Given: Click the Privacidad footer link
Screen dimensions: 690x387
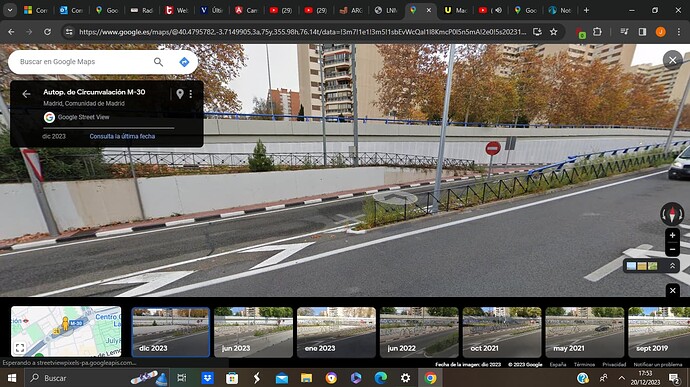Looking at the screenshot, I should tap(614, 364).
